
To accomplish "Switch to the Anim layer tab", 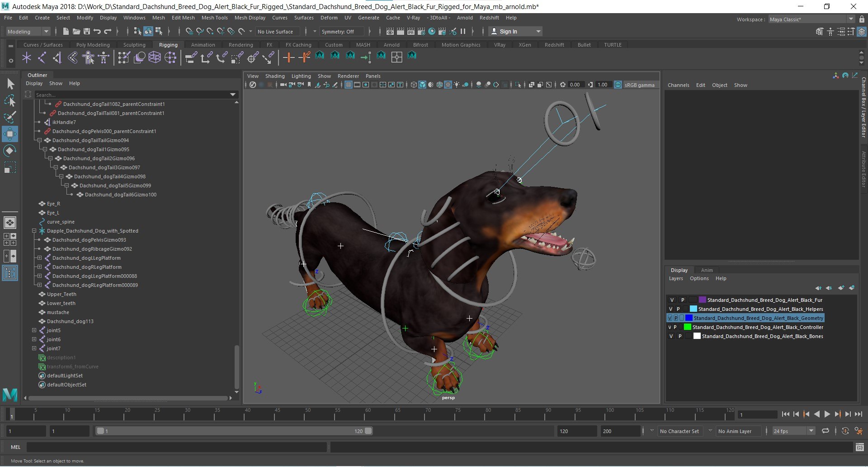I will 707,270.
